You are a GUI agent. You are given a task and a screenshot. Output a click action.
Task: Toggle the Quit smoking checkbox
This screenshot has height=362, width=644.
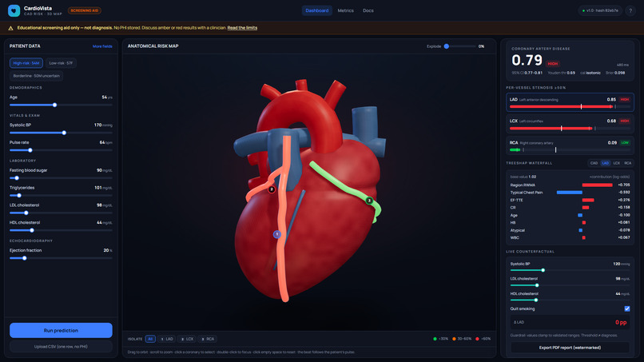point(626,308)
